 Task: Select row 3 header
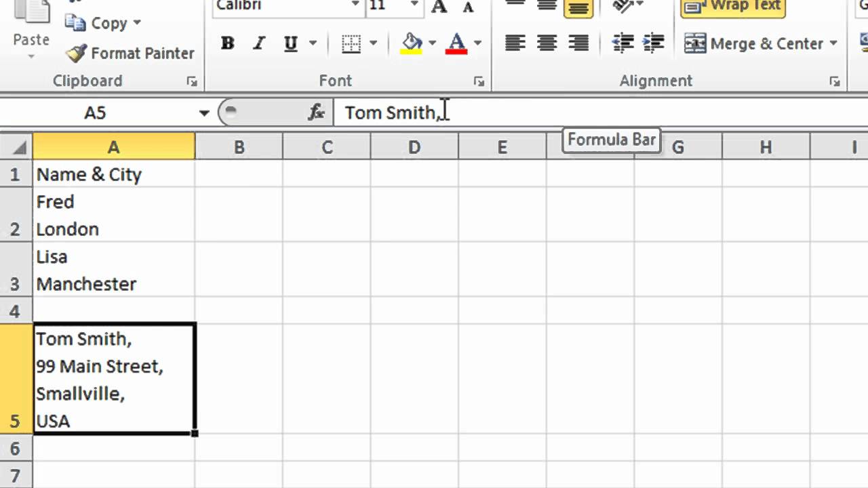pos(16,270)
